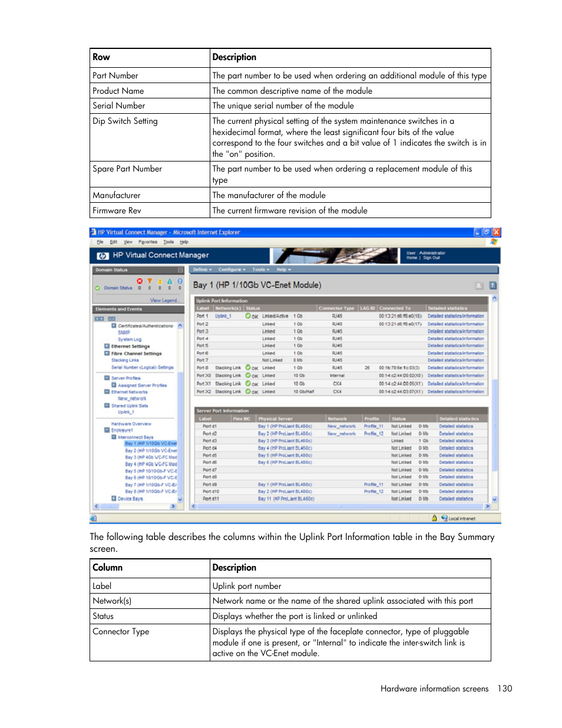562x728 pixels.
Task: Collapse Interconnect Bays tree node
Action: [x=114, y=437]
